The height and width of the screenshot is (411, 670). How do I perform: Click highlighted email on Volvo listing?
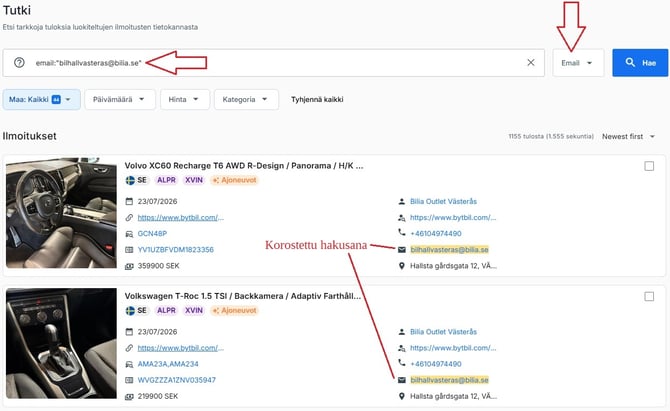coord(450,250)
